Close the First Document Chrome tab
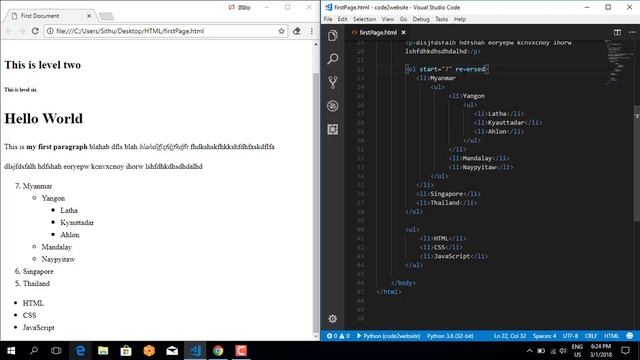 point(89,16)
